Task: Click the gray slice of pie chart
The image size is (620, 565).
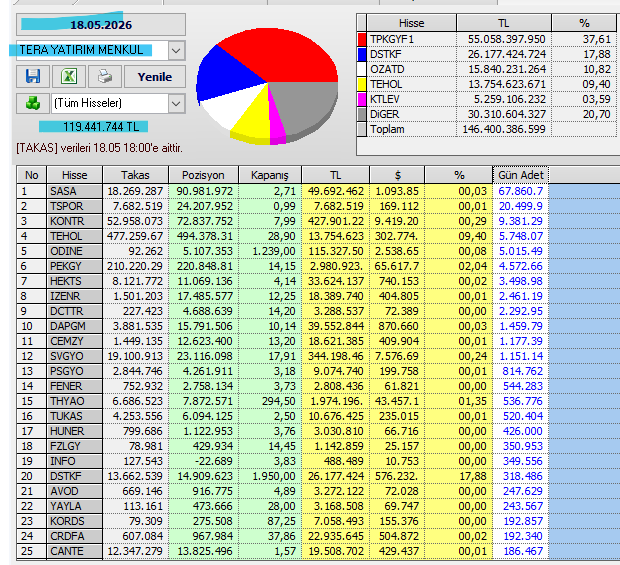Action: pos(306,105)
